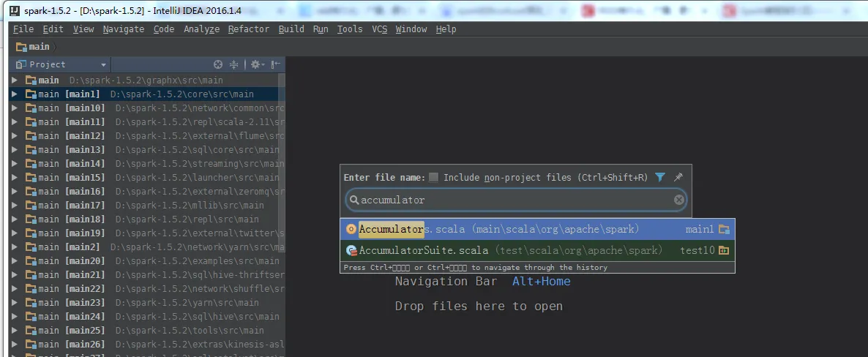
Task: Click the test10 module folder icon in results
Action: (724, 251)
